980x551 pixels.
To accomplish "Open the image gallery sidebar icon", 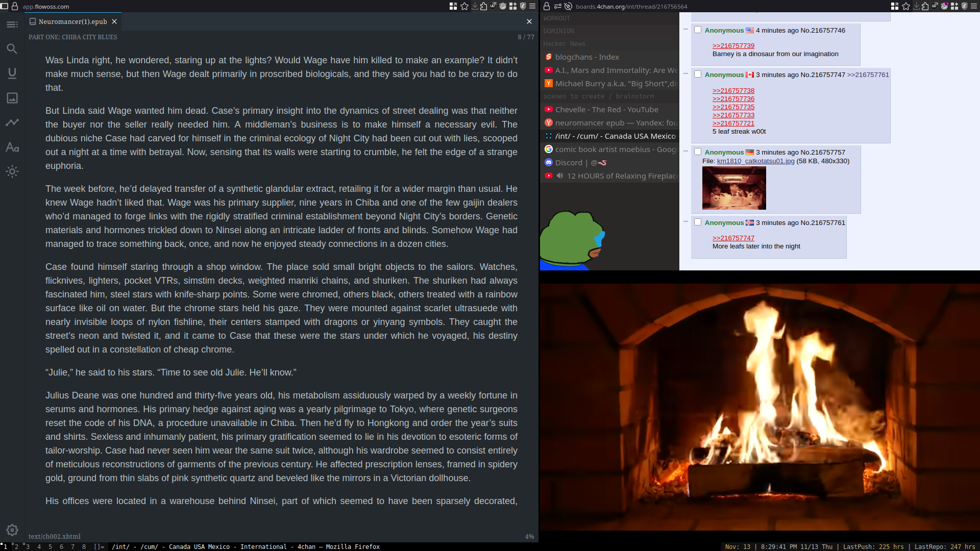I will coord(12,98).
